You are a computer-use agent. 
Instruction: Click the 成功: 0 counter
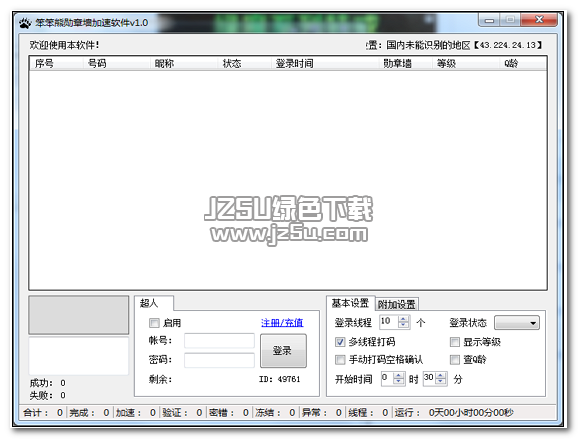pyautogui.click(x=48, y=383)
